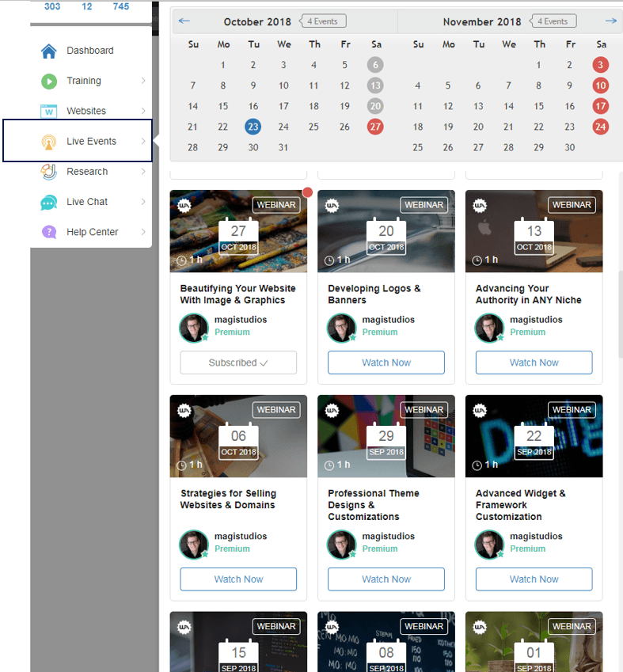Click magistudios avatar on Professional Theme Designs card
Screen dimensions: 623x672
[x=342, y=545]
